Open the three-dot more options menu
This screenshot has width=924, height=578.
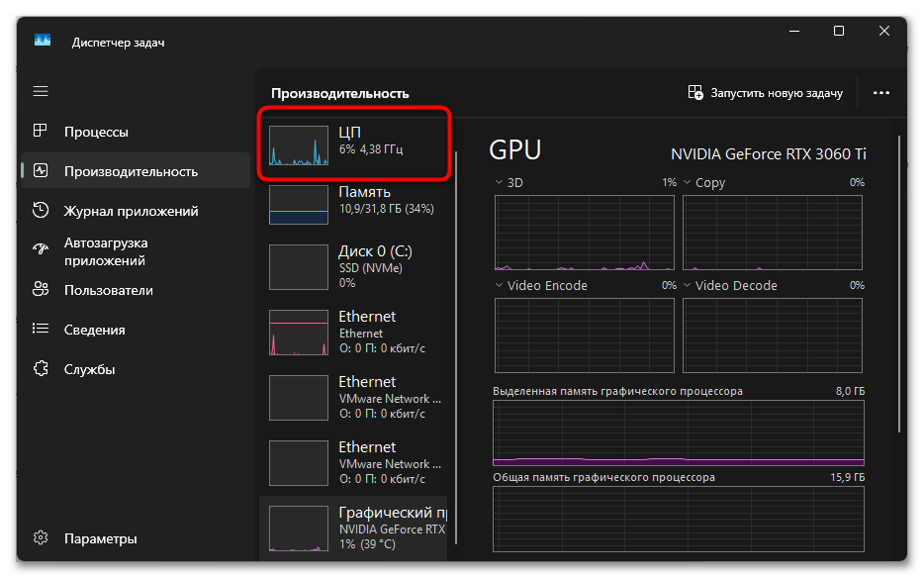[x=881, y=93]
